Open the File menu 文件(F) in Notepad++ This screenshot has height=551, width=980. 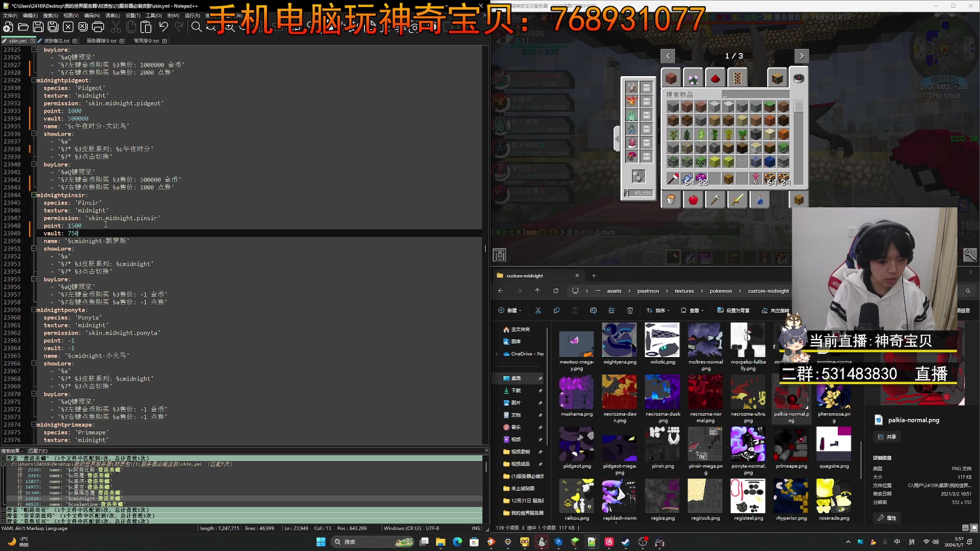click(10, 16)
